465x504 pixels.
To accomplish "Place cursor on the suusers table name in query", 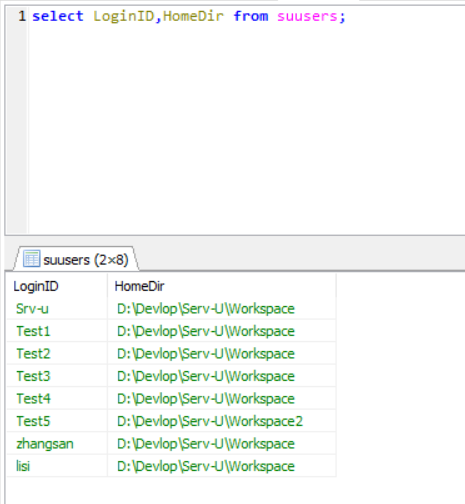I will click(x=307, y=16).
